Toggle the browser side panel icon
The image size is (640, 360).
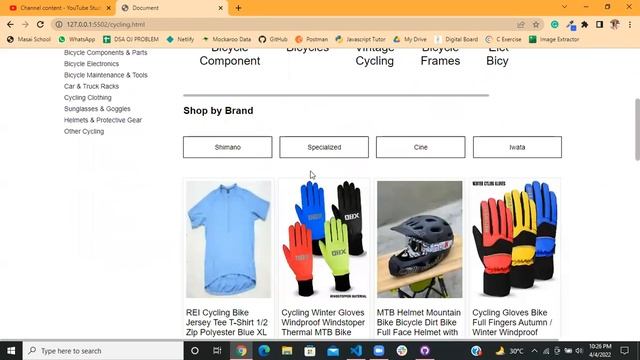pos(599,24)
